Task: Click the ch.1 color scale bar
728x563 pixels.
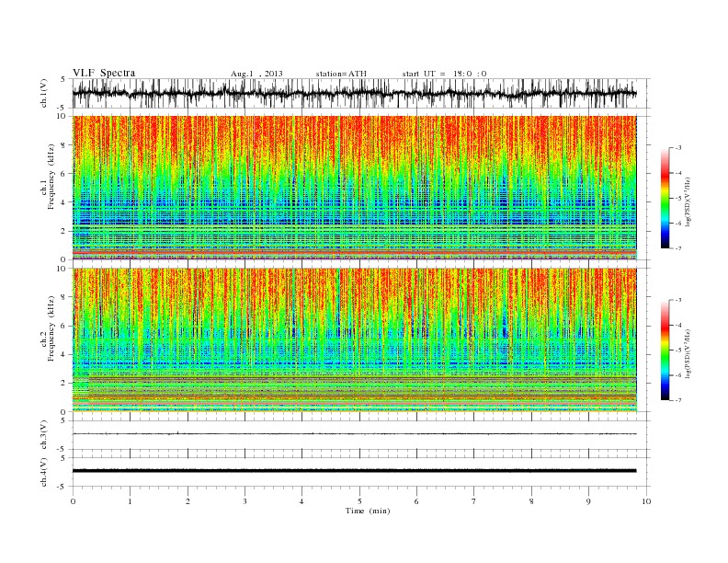Action: [665, 198]
